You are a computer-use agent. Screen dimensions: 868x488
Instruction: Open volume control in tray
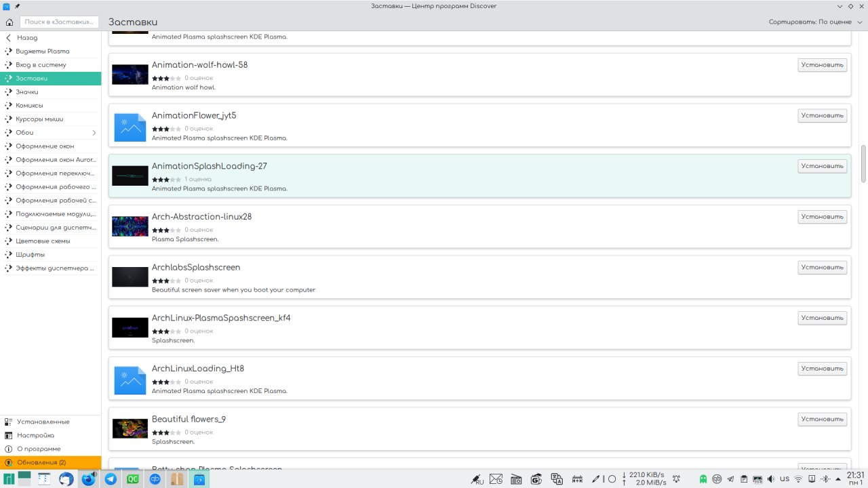(770, 479)
